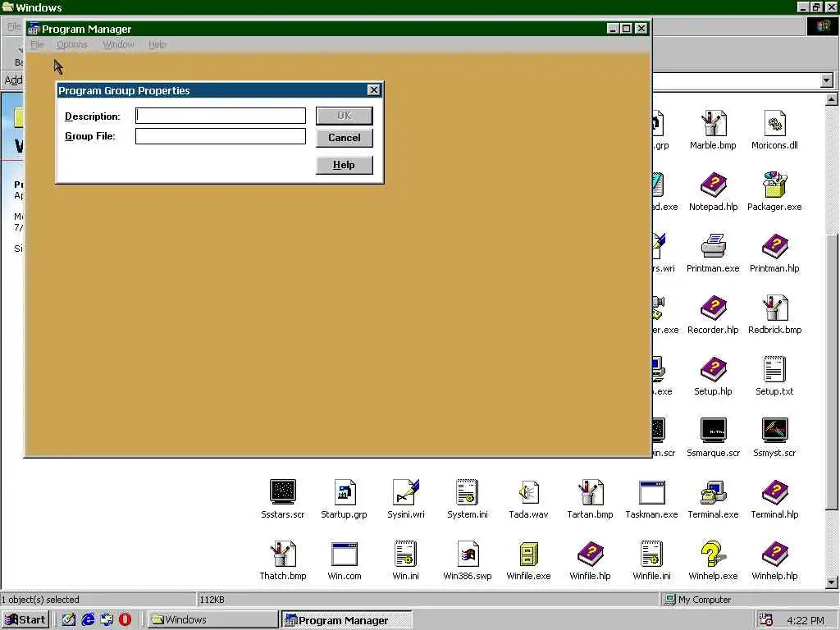Open Terminal.hlp icon
This screenshot has width=840, height=630.
pyautogui.click(x=774, y=492)
